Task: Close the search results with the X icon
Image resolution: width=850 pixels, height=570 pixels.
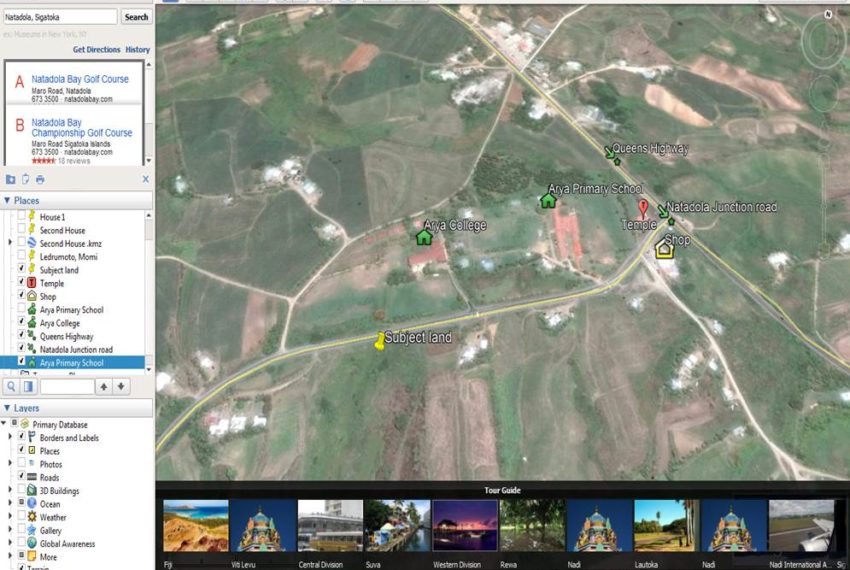Action: 145,179
